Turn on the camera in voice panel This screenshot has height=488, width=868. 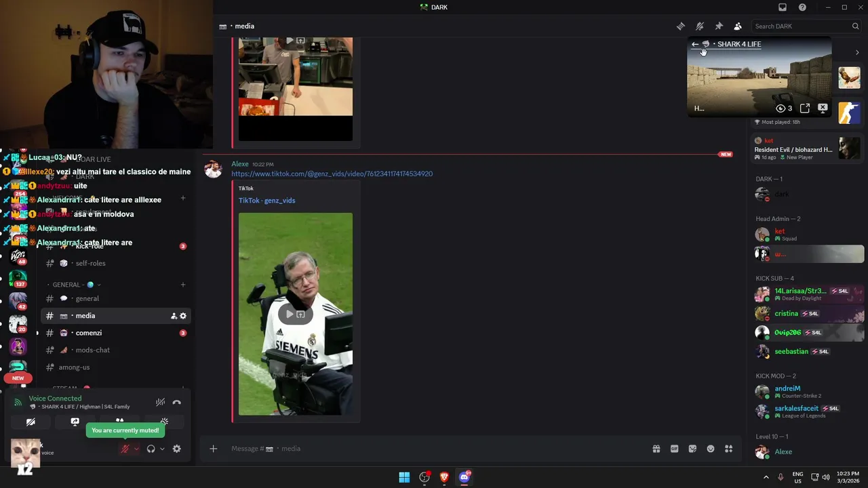[31, 422]
